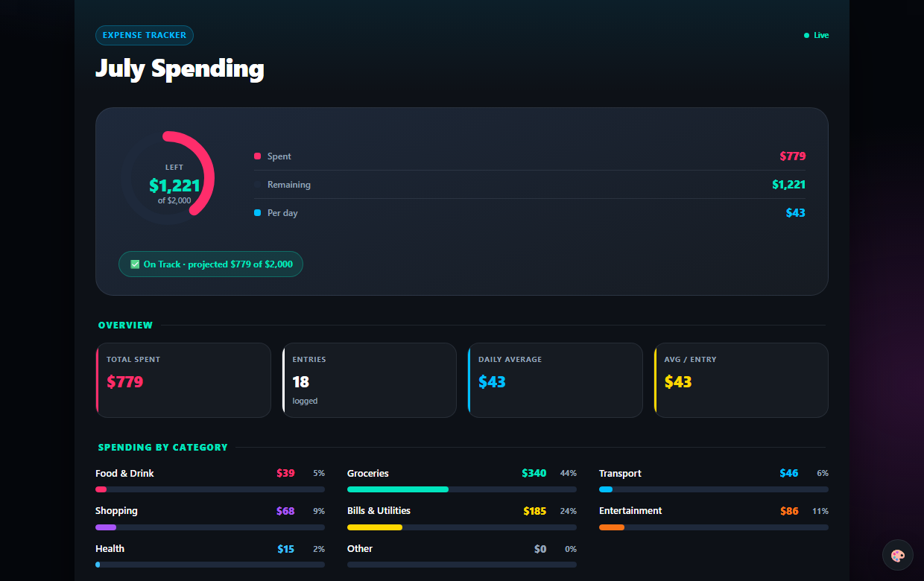Click the $15 Health amount

point(286,549)
